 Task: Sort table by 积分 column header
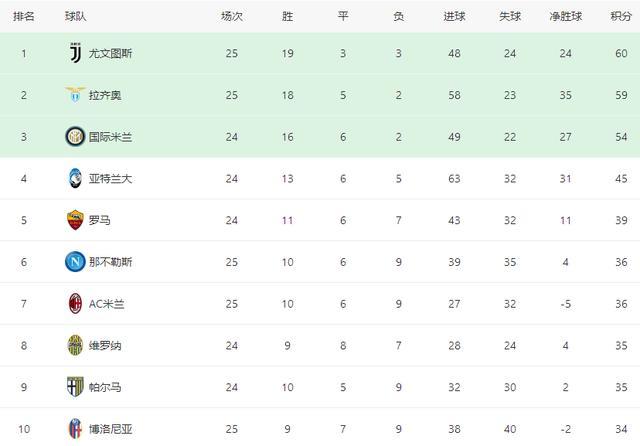pyautogui.click(x=621, y=16)
